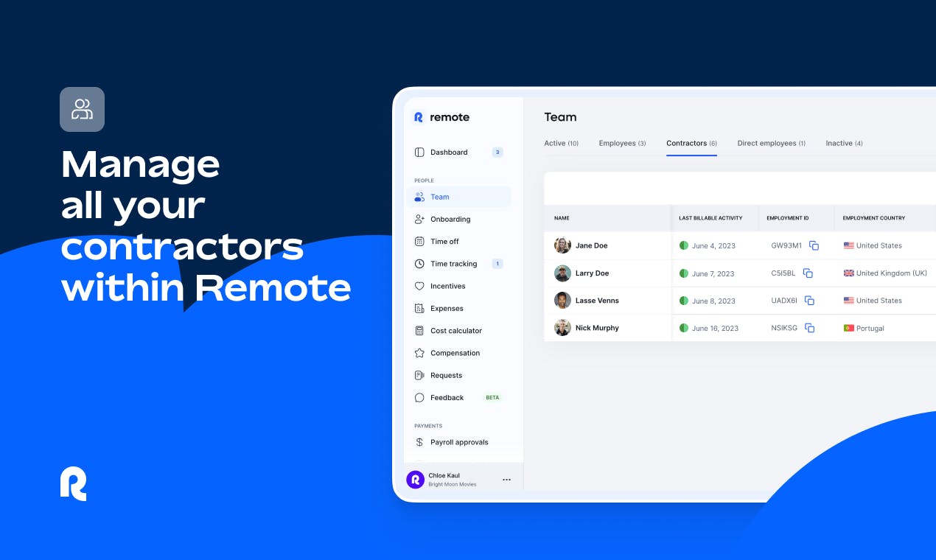Open Team in the sidebar

click(458, 197)
